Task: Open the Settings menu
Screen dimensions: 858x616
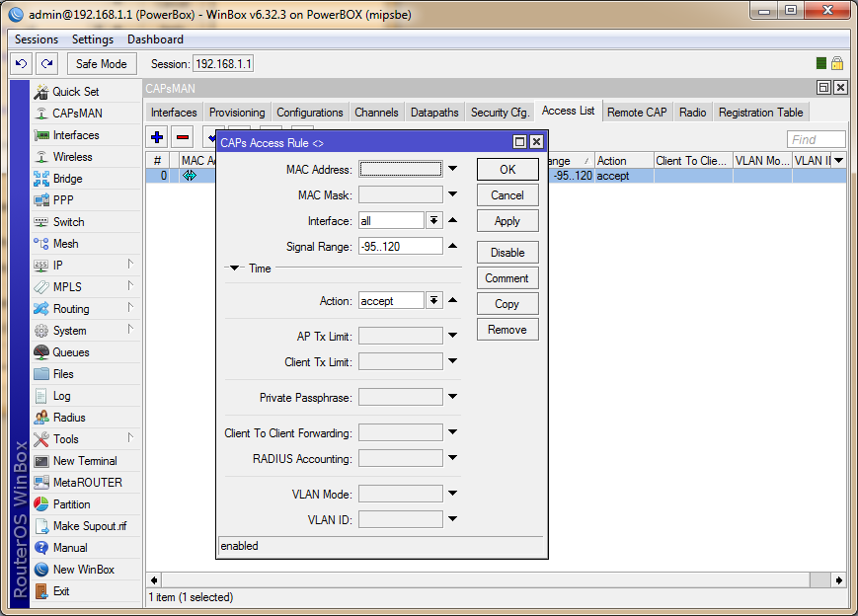Action: (x=92, y=39)
